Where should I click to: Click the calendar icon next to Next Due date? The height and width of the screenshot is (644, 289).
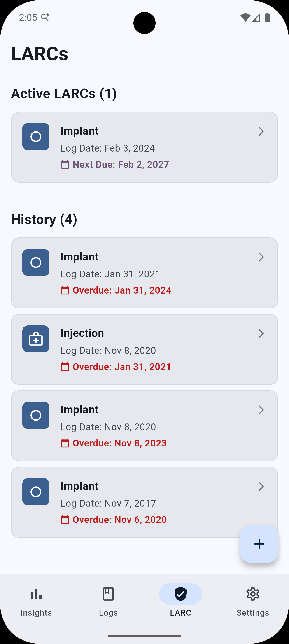65,164
